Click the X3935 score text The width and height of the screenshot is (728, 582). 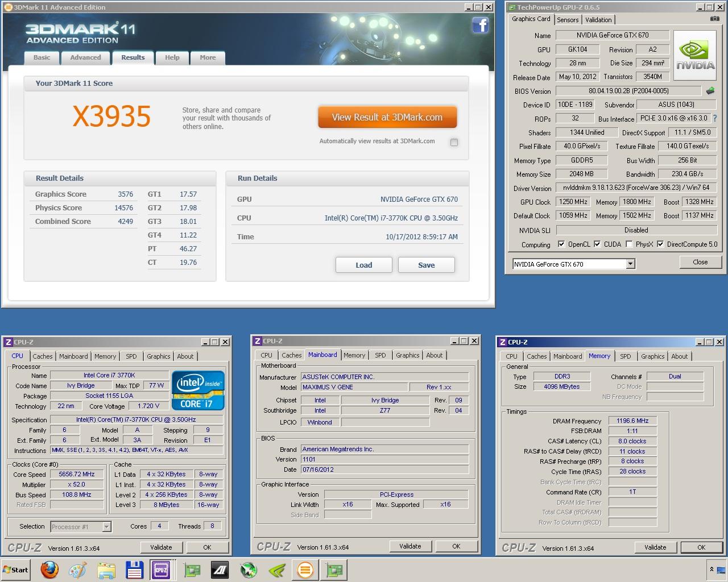pos(111,117)
